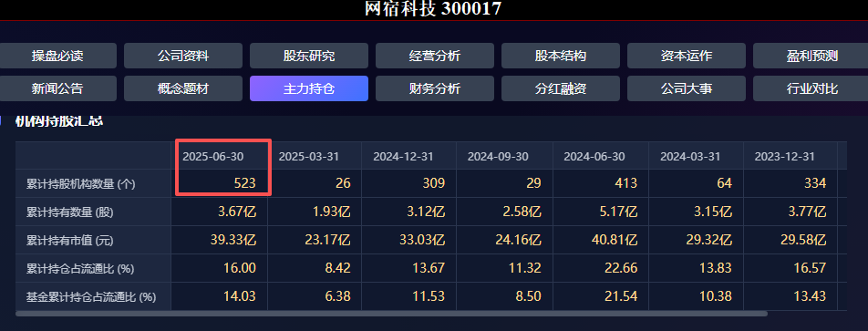Click the 2.58亿 holdings cell

504,212
